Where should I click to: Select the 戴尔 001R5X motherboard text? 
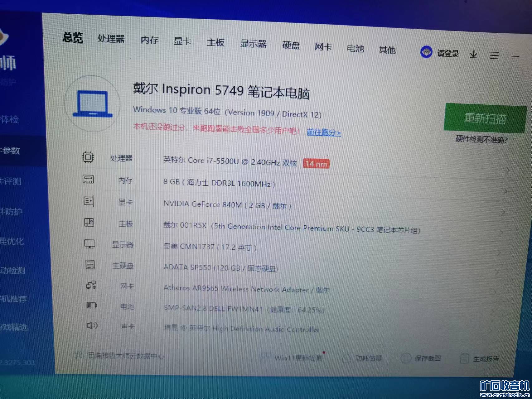tap(292, 228)
